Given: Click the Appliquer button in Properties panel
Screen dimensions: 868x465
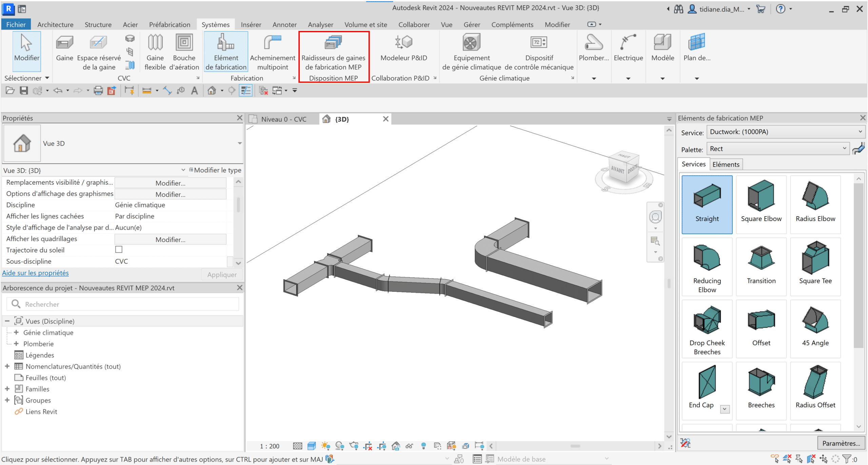Looking at the screenshot, I should point(222,274).
